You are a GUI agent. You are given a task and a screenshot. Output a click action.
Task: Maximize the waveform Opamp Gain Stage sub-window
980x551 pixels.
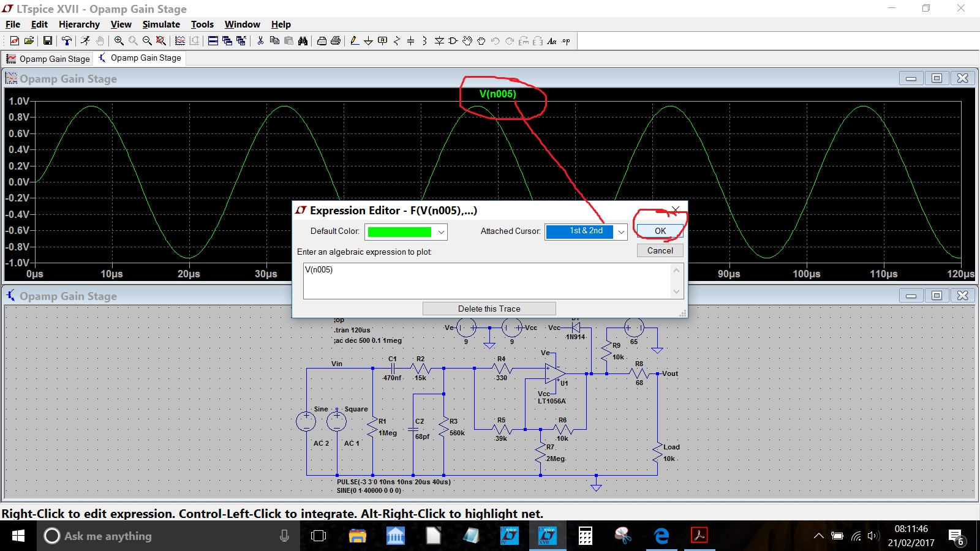(x=937, y=78)
